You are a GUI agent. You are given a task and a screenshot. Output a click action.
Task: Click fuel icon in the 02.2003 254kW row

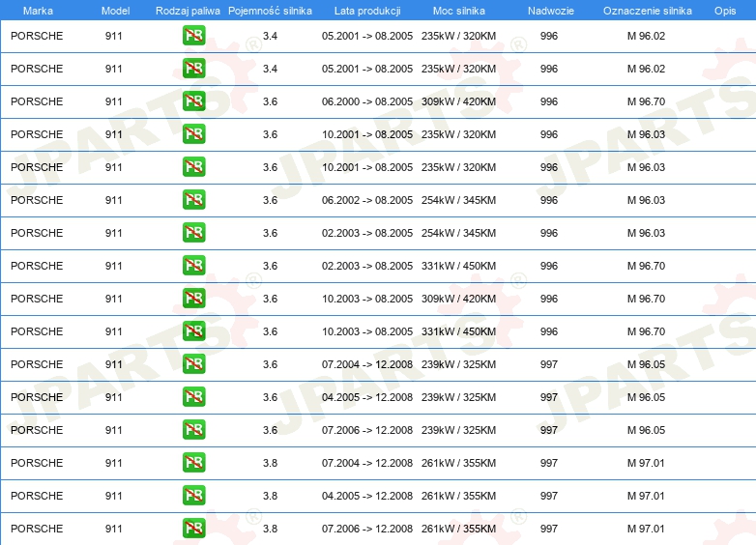pyautogui.click(x=193, y=232)
